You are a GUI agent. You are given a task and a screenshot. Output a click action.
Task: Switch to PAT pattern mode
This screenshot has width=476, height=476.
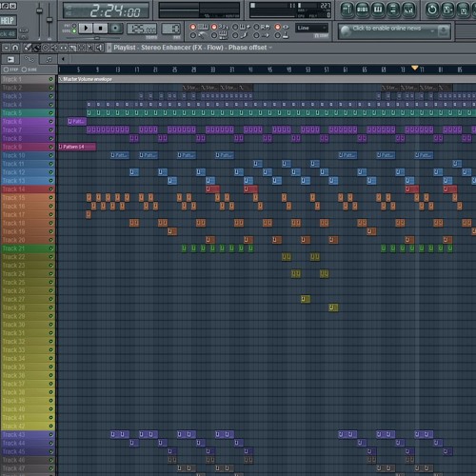pyautogui.click(x=74, y=26)
